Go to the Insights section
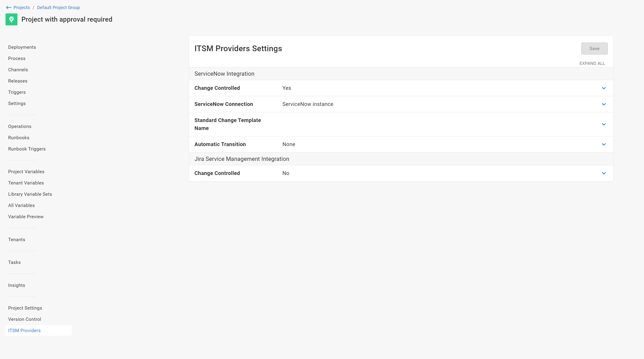The width and height of the screenshot is (644, 359). pos(17,285)
